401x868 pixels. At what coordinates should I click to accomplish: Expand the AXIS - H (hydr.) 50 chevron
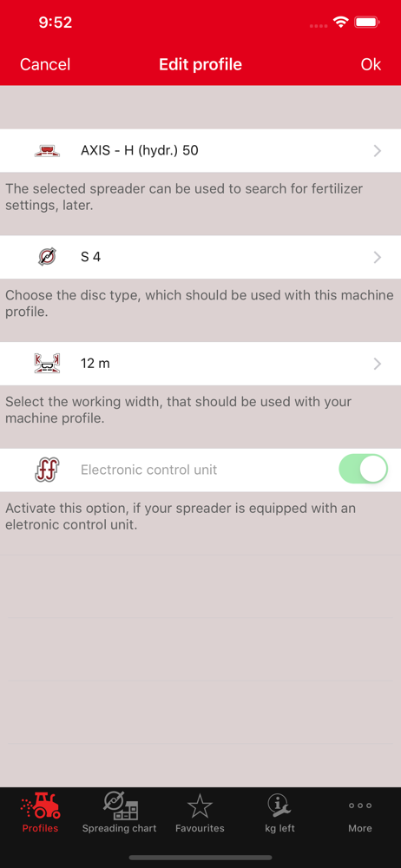pyautogui.click(x=378, y=150)
